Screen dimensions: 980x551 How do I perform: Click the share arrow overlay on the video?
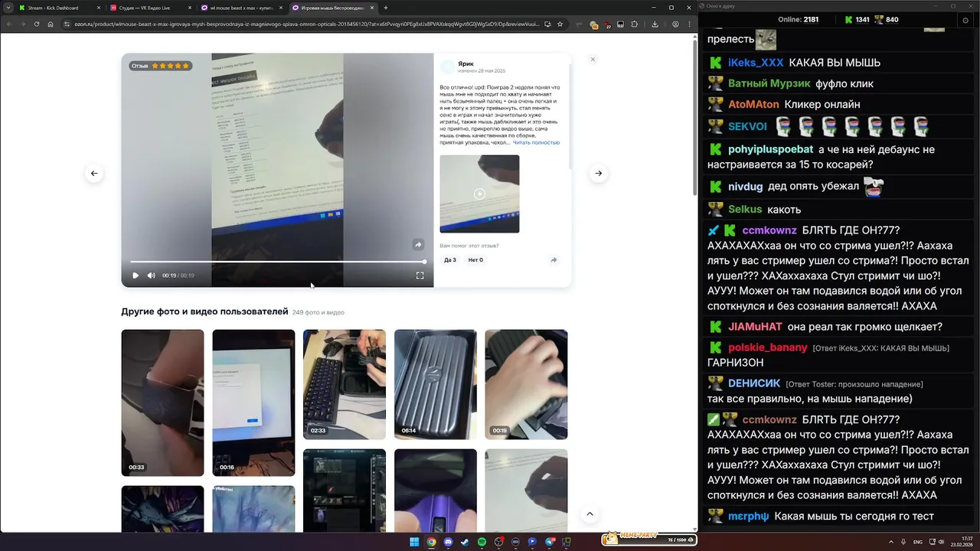click(x=418, y=245)
